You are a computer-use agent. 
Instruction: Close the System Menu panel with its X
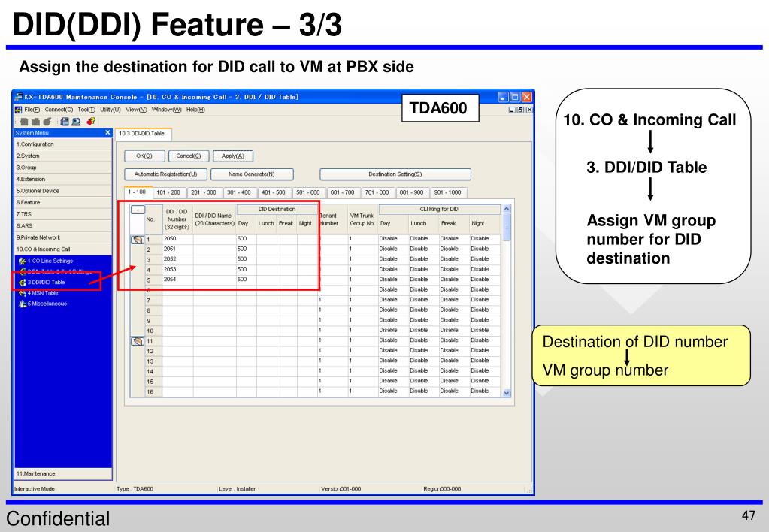(108, 133)
